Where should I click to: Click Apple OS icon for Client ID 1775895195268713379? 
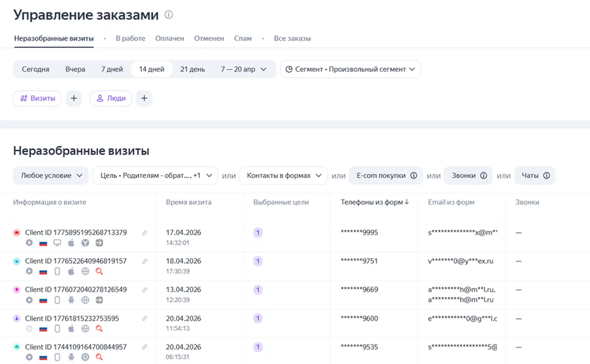pos(71,243)
